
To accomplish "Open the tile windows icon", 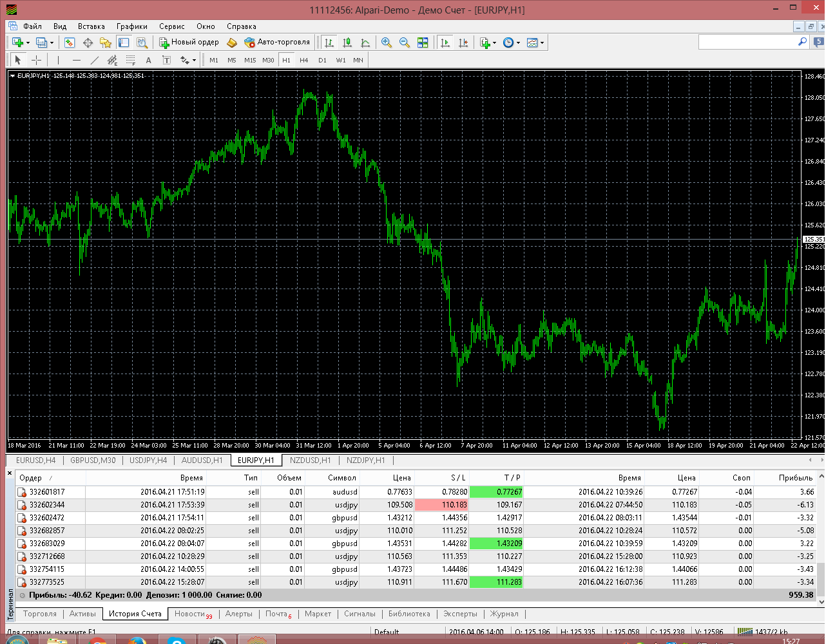I will 423,43.
